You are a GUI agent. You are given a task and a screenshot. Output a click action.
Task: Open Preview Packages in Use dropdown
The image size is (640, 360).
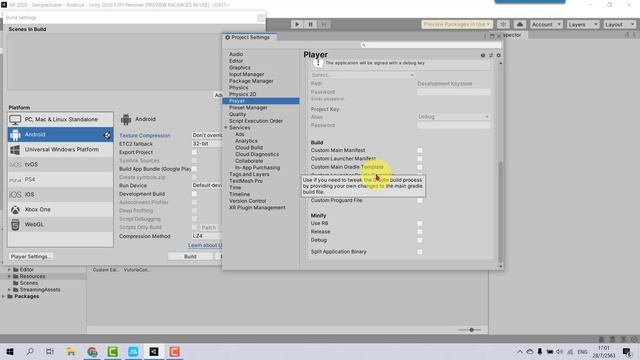[x=457, y=24]
